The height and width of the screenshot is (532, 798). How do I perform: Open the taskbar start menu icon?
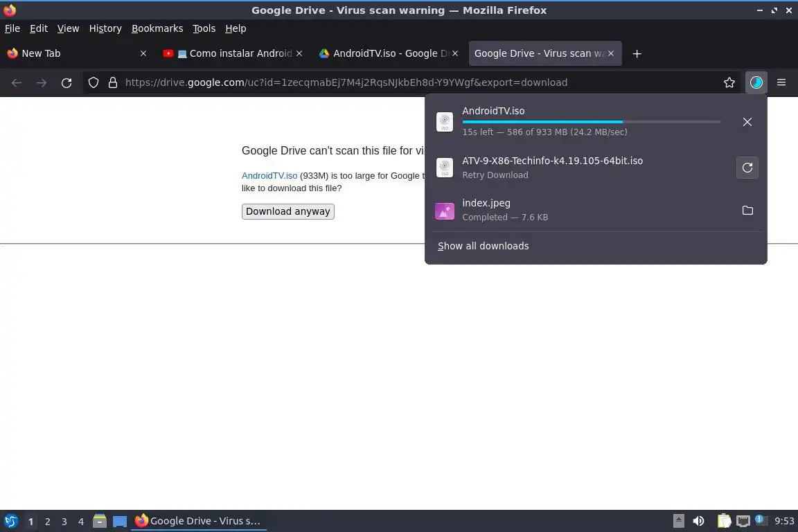tap(10, 521)
